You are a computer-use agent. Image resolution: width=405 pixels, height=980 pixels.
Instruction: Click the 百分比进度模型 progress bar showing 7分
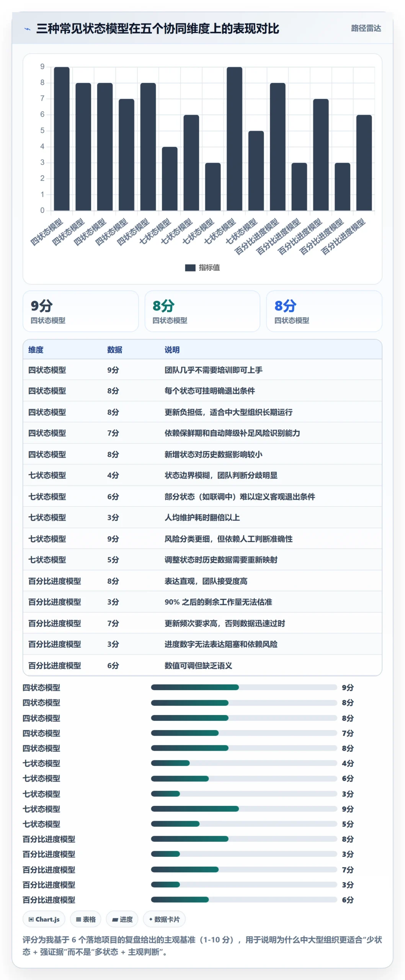pos(244,869)
